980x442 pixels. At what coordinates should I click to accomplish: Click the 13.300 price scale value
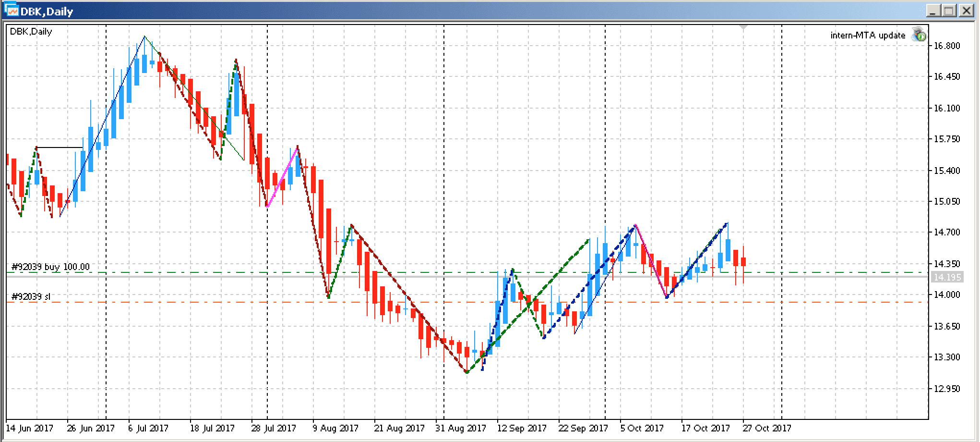point(947,357)
